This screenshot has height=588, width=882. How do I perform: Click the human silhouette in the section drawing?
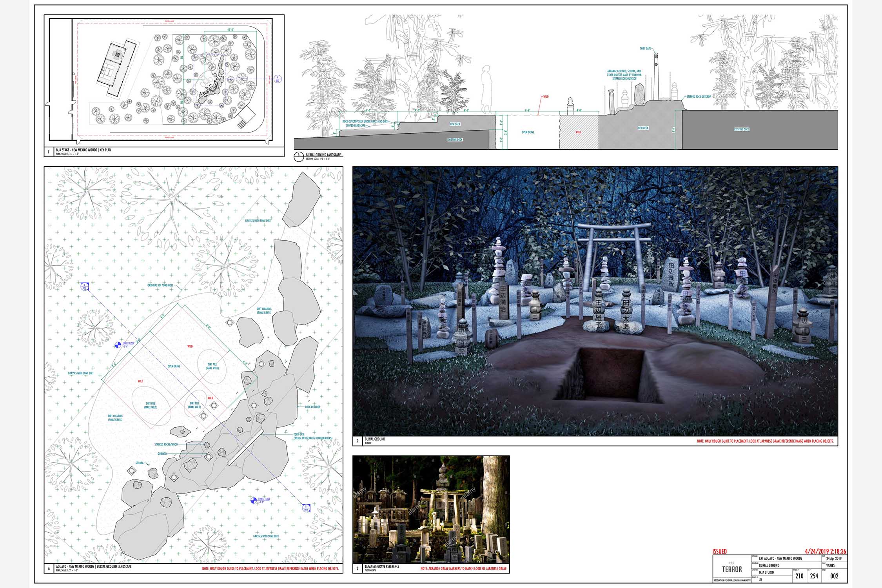point(486,90)
